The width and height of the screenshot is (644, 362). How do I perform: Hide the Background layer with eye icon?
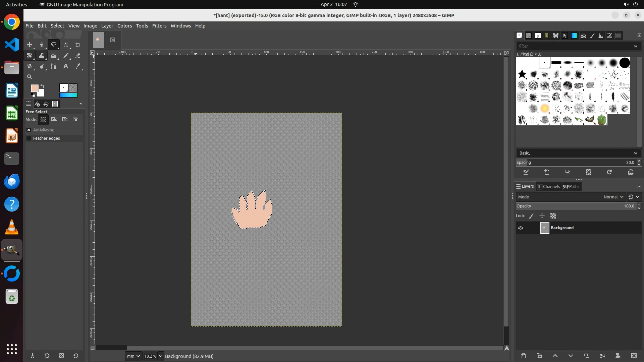(521, 228)
